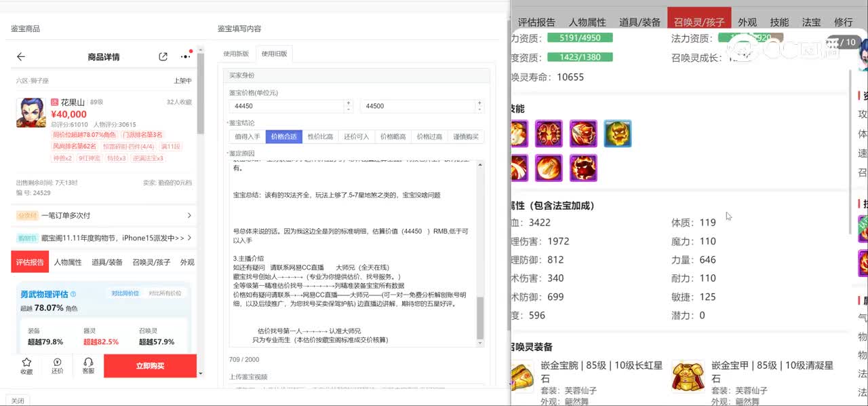868x406 pixels.
Task: Click the stepper arrows on the 44450 price field
Action: point(349,106)
